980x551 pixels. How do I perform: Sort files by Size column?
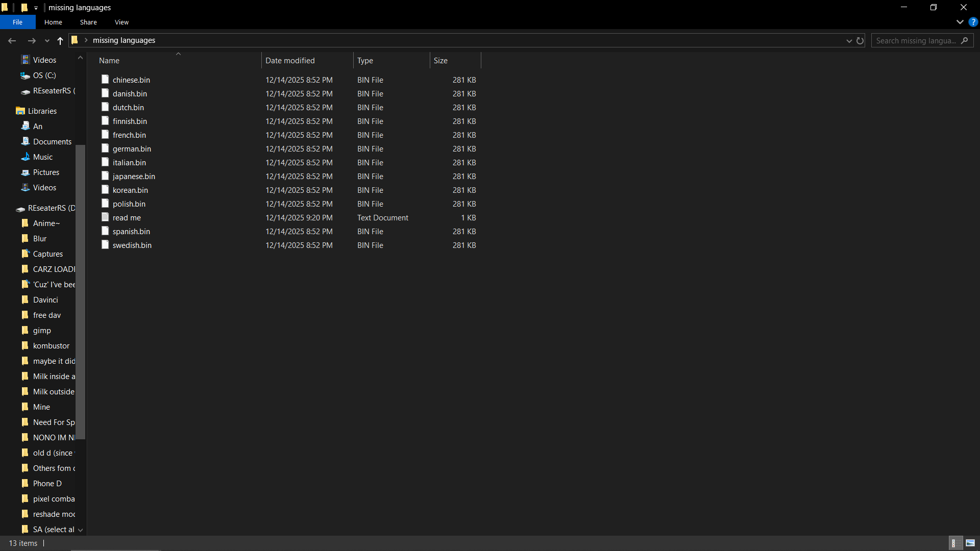point(440,61)
